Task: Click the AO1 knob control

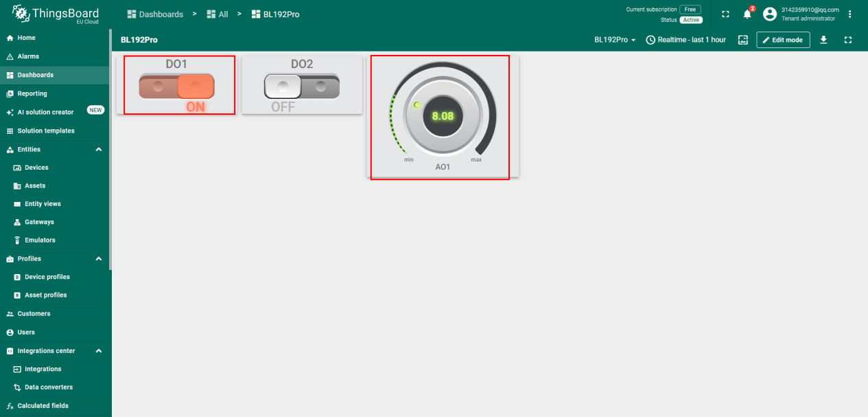Action: point(443,117)
